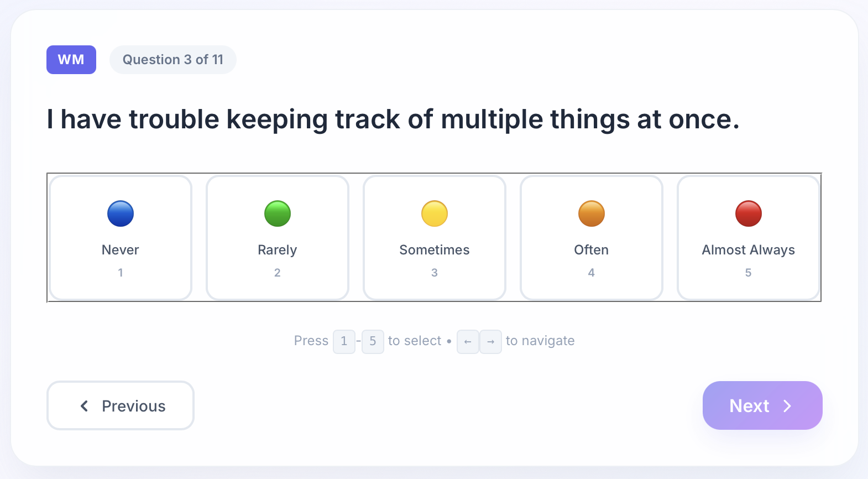Screen dimensions: 868x479
Task: Click the back chevron in the Previous button
Action: (85, 406)
